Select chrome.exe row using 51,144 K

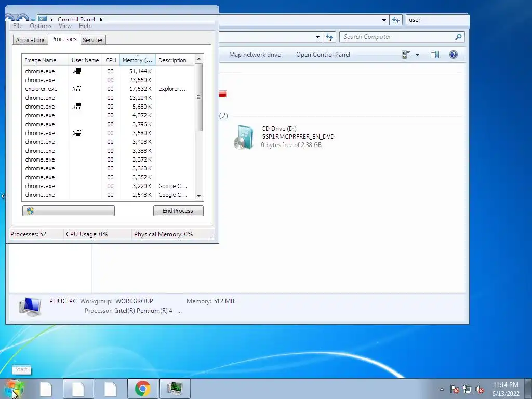pyautogui.click(x=108, y=71)
